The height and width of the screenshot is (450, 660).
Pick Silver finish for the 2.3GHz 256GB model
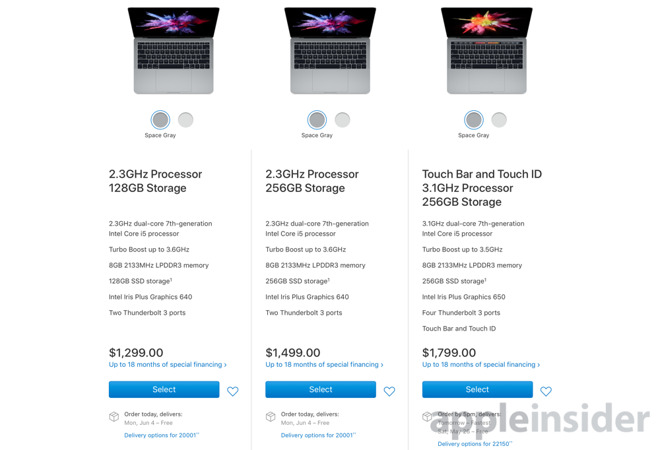click(342, 120)
